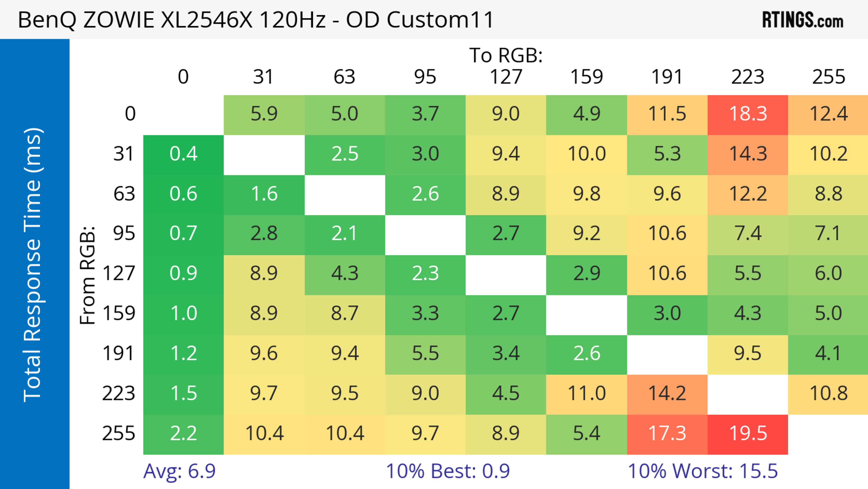Click the To RGB: header label
The height and width of the screenshot is (489, 868).
click(506, 55)
